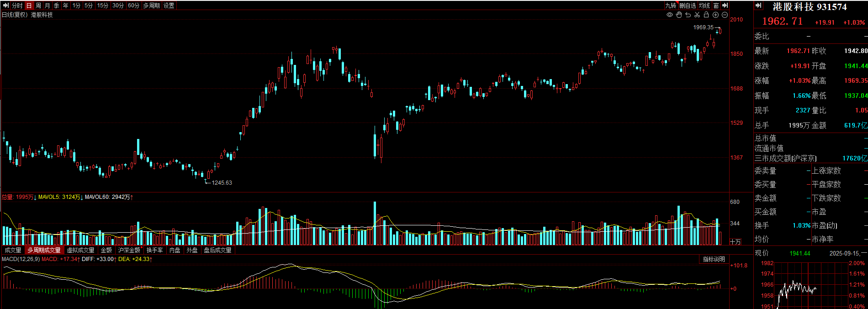Select the 换手率 indicator tab

click(x=155, y=250)
